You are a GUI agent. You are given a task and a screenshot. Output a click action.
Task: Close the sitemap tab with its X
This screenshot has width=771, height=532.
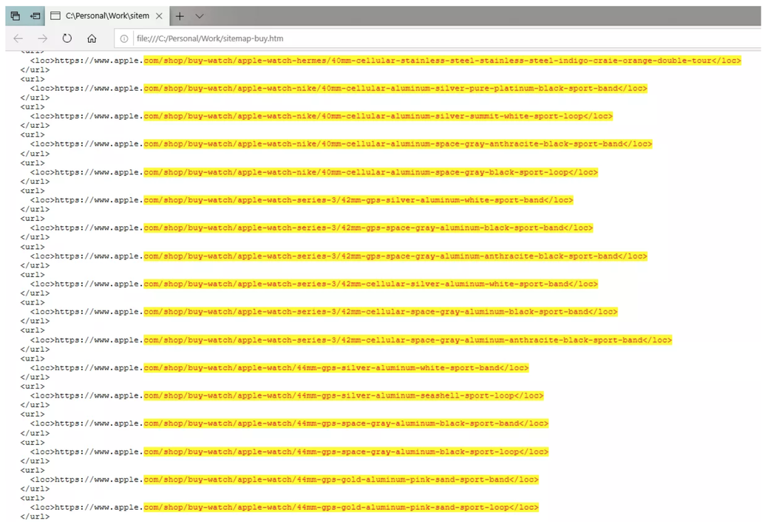(x=159, y=16)
